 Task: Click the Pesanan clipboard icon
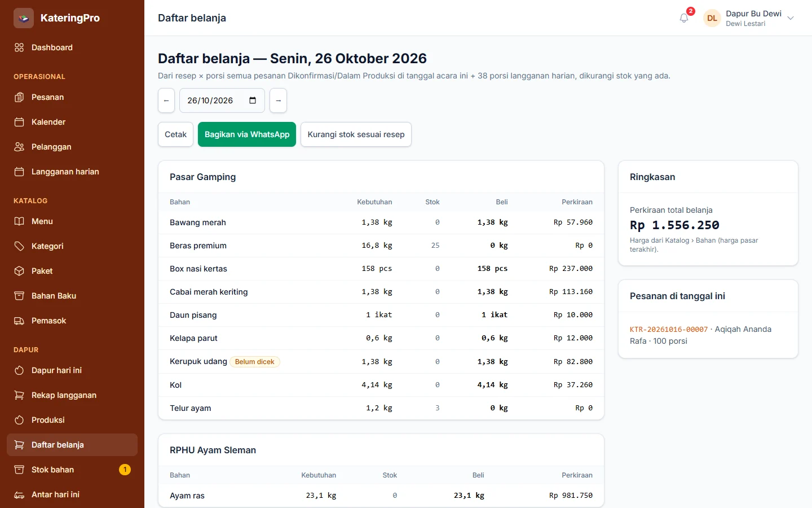19,97
